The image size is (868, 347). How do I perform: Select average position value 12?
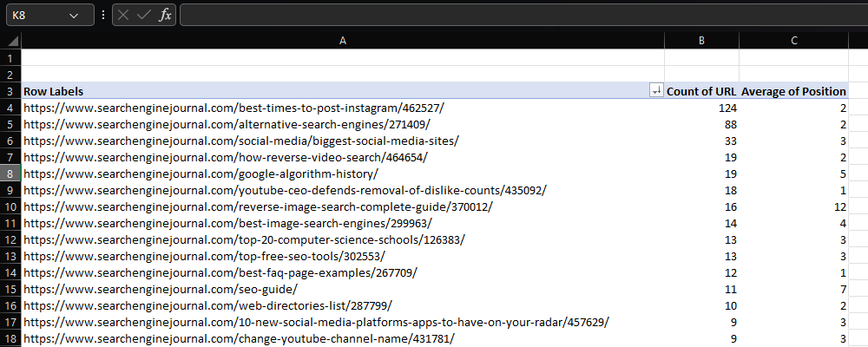(794, 207)
